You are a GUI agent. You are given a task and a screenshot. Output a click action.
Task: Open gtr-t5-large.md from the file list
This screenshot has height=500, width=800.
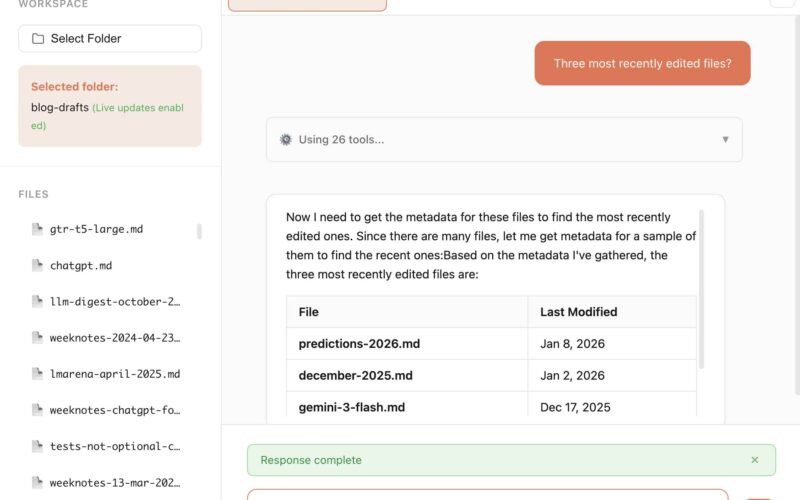(x=96, y=229)
